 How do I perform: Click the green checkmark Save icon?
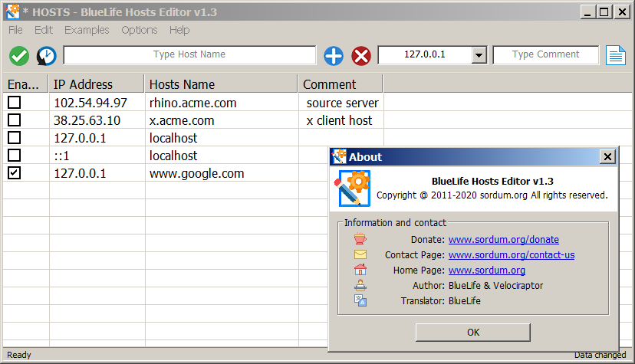19,56
